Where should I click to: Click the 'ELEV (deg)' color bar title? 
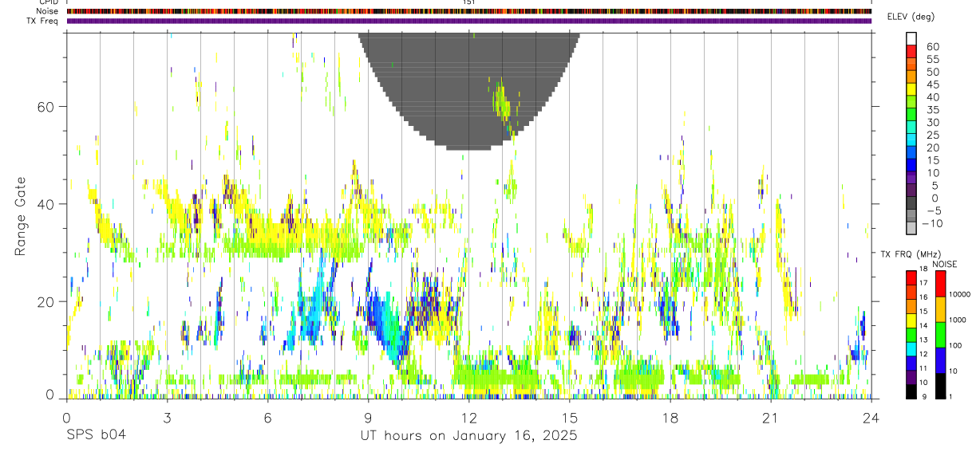coord(910,17)
